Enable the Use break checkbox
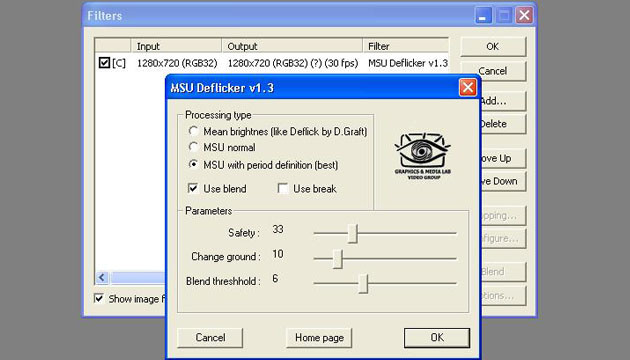Image resolution: width=630 pixels, height=360 pixels. 283,188
